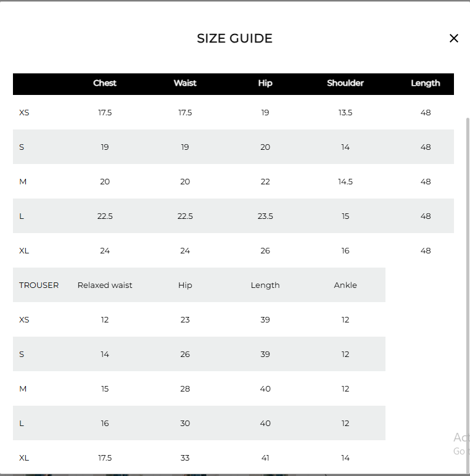This screenshot has width=470, height=476.
Task: Select the Chest column header
Action: [x=105, y=83]
